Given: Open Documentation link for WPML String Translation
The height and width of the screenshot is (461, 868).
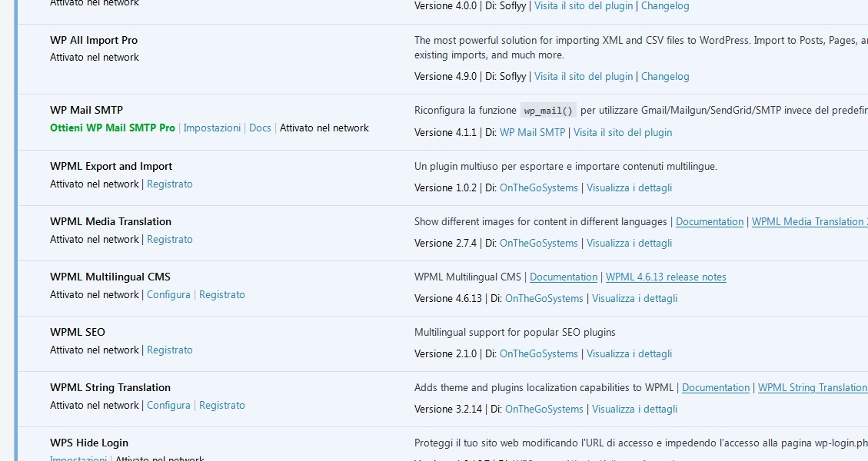Looking at the screenshot, I should pyautogui.click(x=716, y=387).
